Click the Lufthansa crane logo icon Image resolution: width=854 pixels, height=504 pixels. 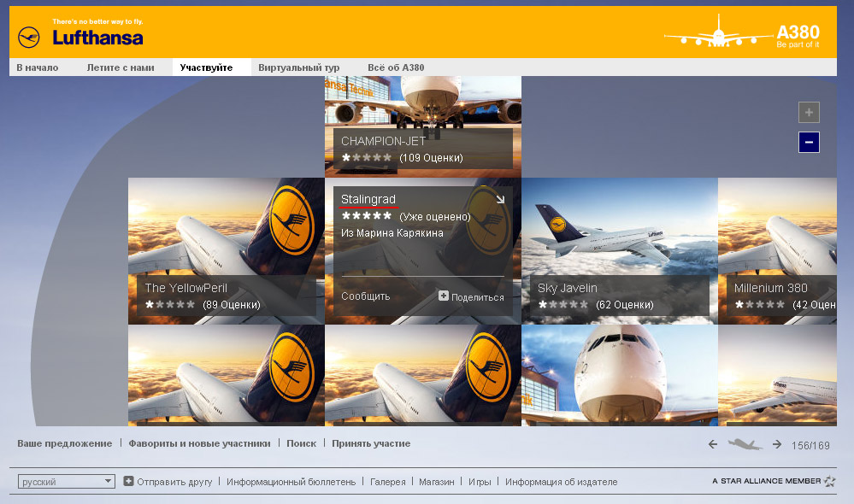(x=29, y=38)
